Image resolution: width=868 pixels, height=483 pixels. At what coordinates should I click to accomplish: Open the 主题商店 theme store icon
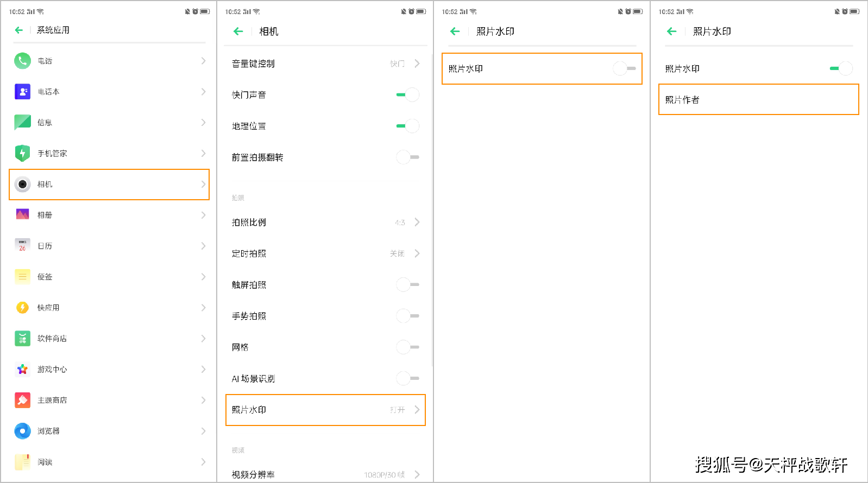[22, 401]
